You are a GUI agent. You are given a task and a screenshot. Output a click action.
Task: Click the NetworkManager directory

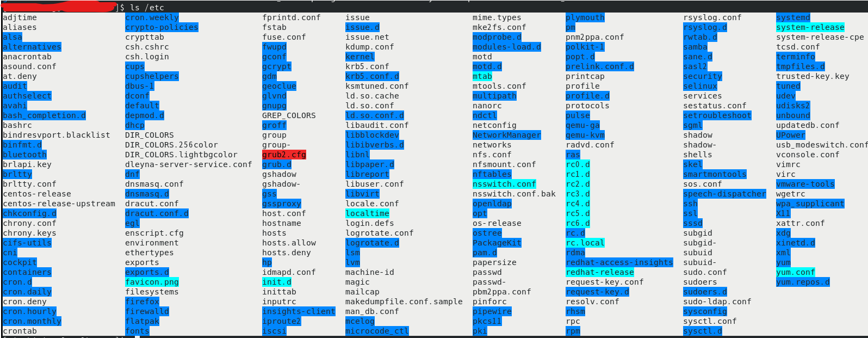tap(507, 135)
